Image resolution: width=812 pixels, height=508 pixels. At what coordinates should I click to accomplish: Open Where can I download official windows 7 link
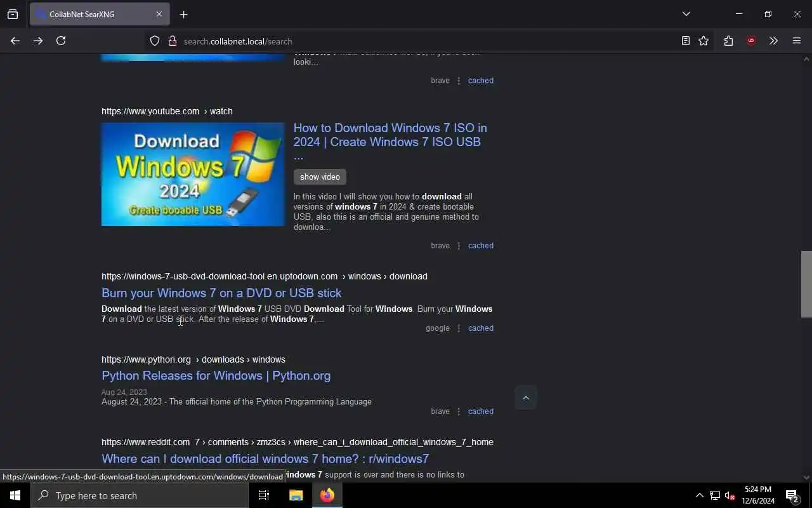[265, 458]
